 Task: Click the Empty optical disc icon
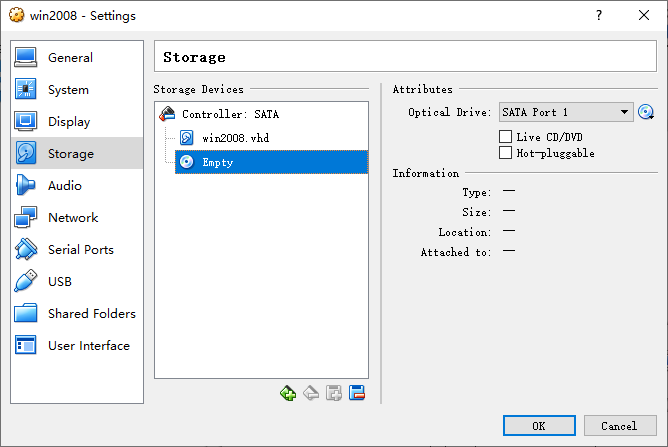(x=187, y=162)
